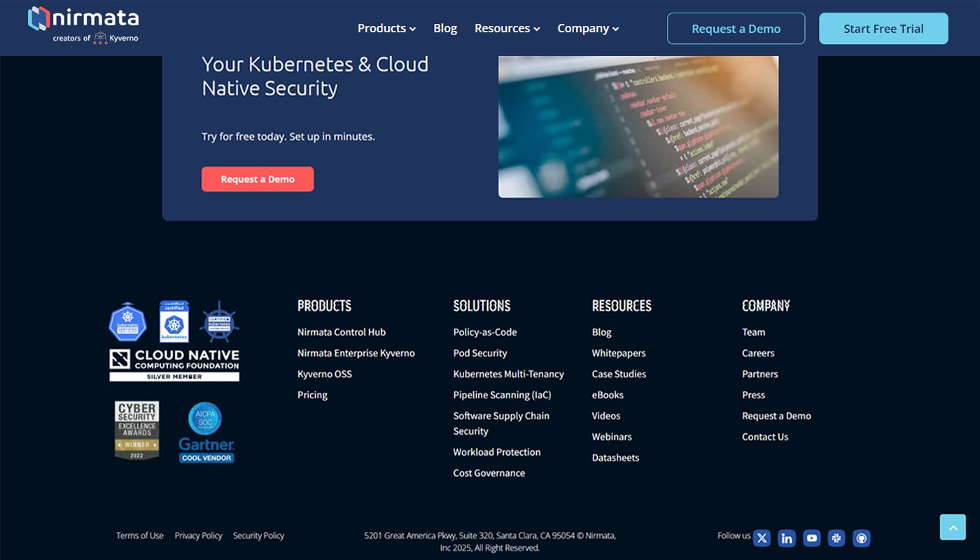
Task: Open Contact Us footer link
Action: pos(765,437)
